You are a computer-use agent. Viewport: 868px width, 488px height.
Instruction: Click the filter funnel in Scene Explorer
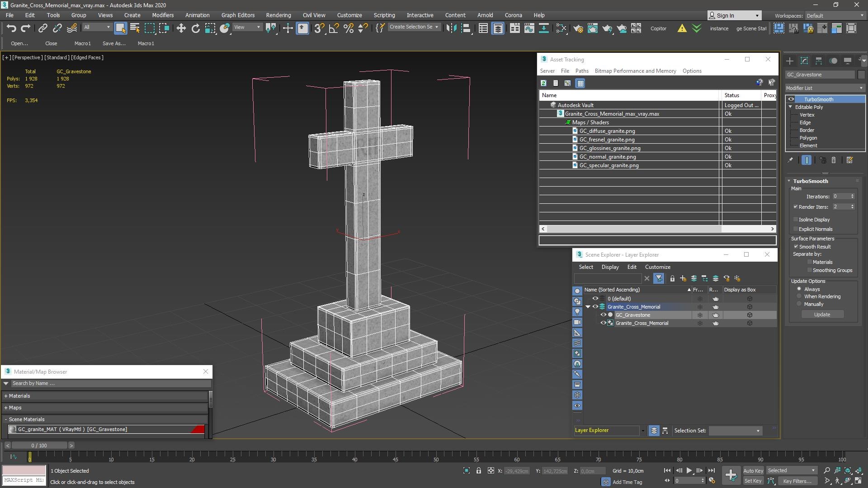tap(659, 278)
